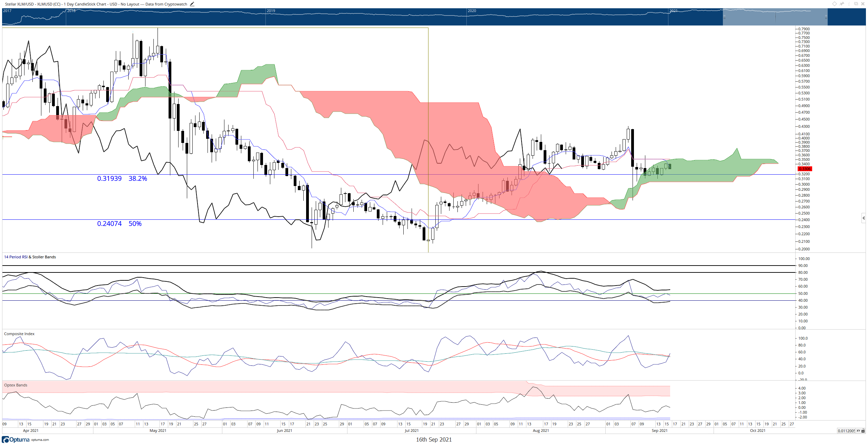
Task: Click the 0.31939 38.2% retracement label
Action: click(x=122, y=178)
